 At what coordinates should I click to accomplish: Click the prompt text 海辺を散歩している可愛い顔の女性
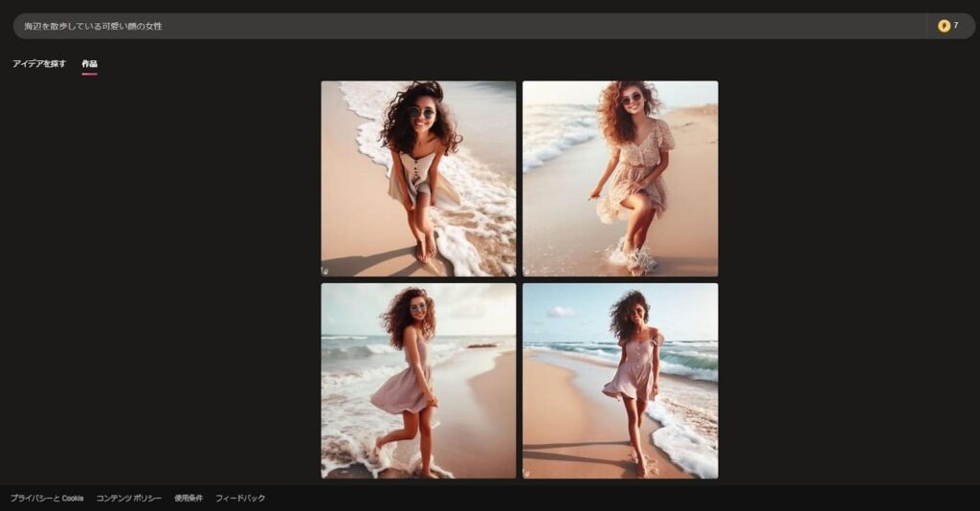[93, 26]
